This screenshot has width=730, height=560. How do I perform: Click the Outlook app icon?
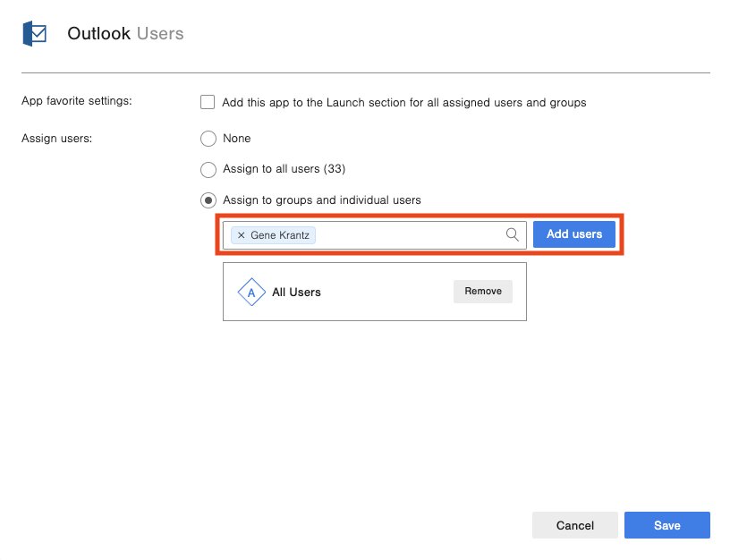tap(34, 34)
